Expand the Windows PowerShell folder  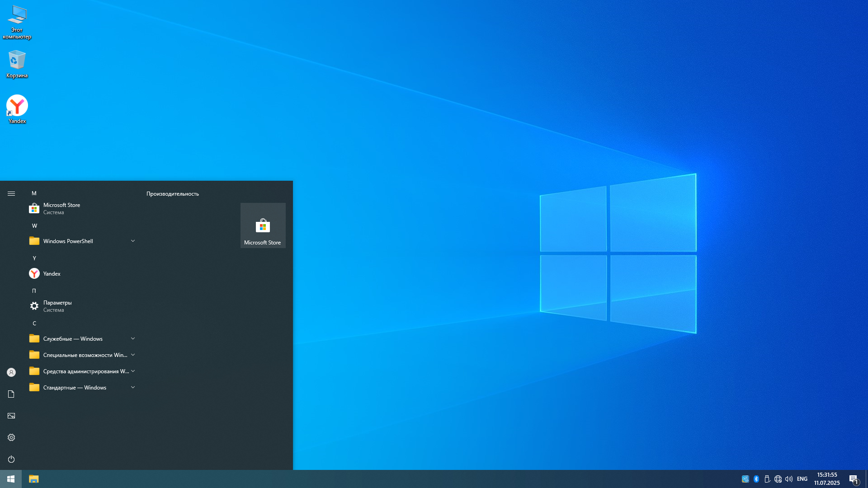pos(81,241)
